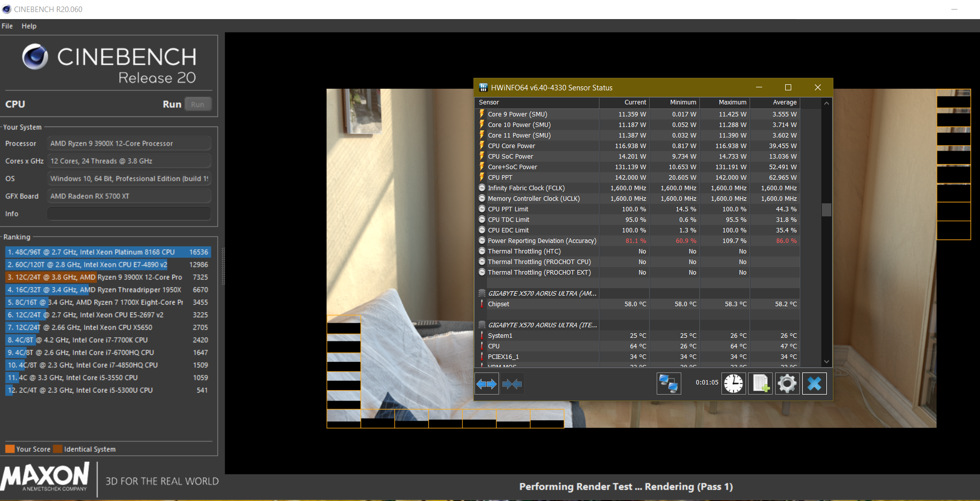Click Thermal Throttling (PROCHOT EXT) row
The width and height of the screenshot is (980, 501).
click(x=637, y=272)
